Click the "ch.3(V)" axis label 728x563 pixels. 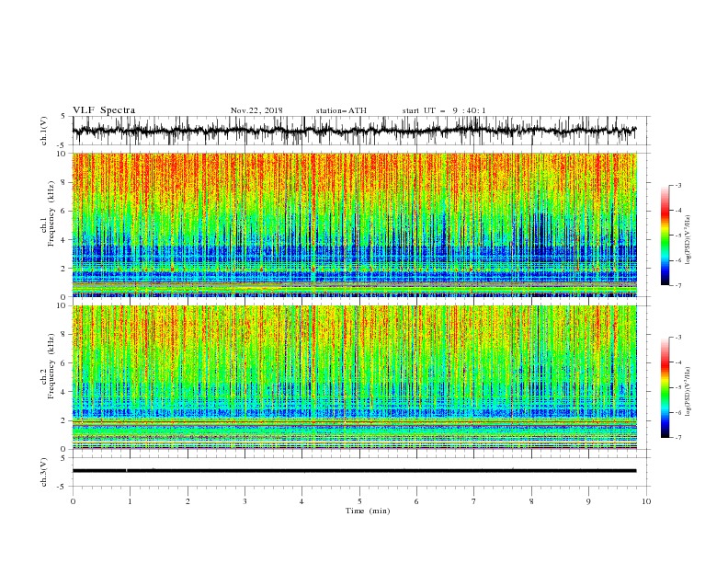click(43, 472)
